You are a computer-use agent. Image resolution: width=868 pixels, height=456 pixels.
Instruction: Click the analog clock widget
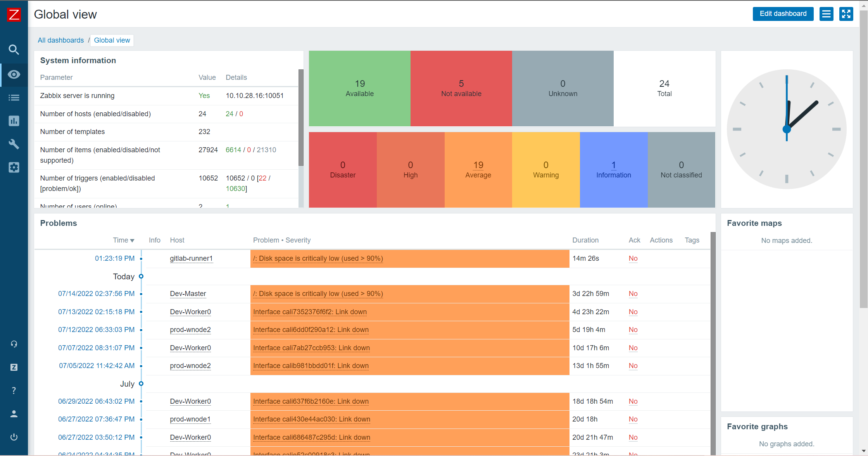pyautogui.click(x=787, y=129)
